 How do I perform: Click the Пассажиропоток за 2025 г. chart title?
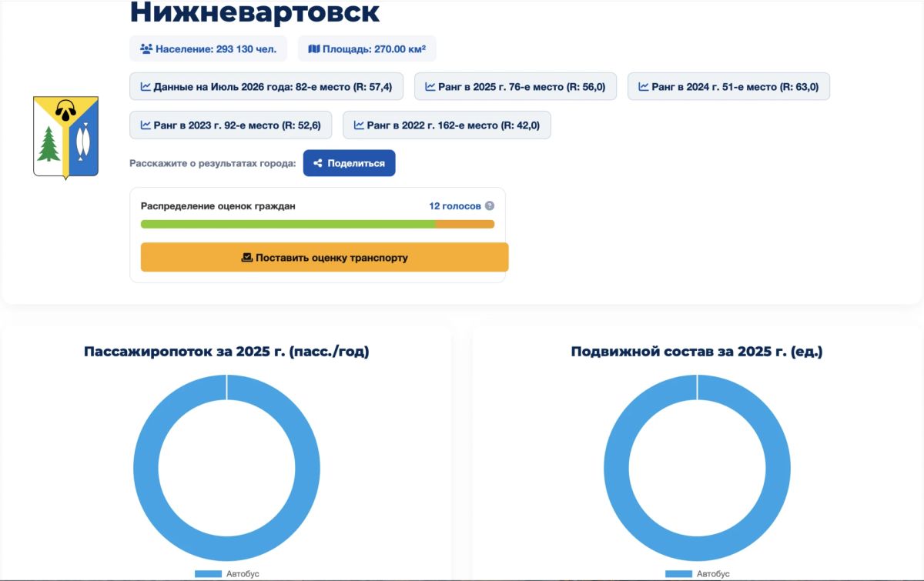point(226,352)
